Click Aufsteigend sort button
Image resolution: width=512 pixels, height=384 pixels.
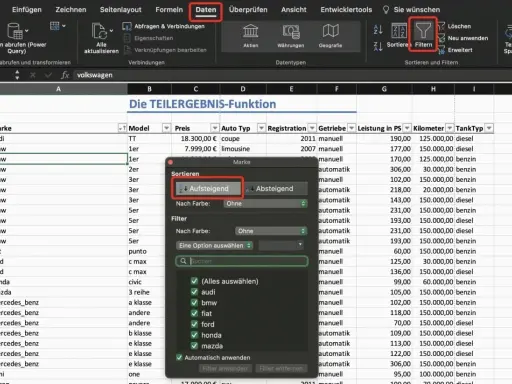tap(208, 189)
